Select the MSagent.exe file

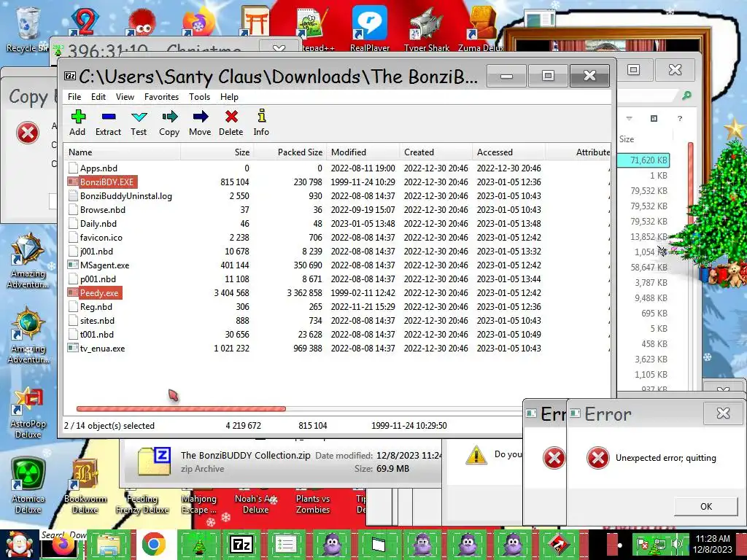(104, 265)
